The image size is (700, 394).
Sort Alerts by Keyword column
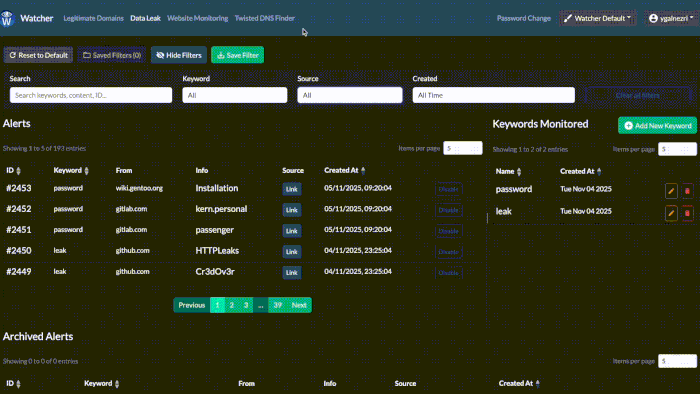pos(71,170)
